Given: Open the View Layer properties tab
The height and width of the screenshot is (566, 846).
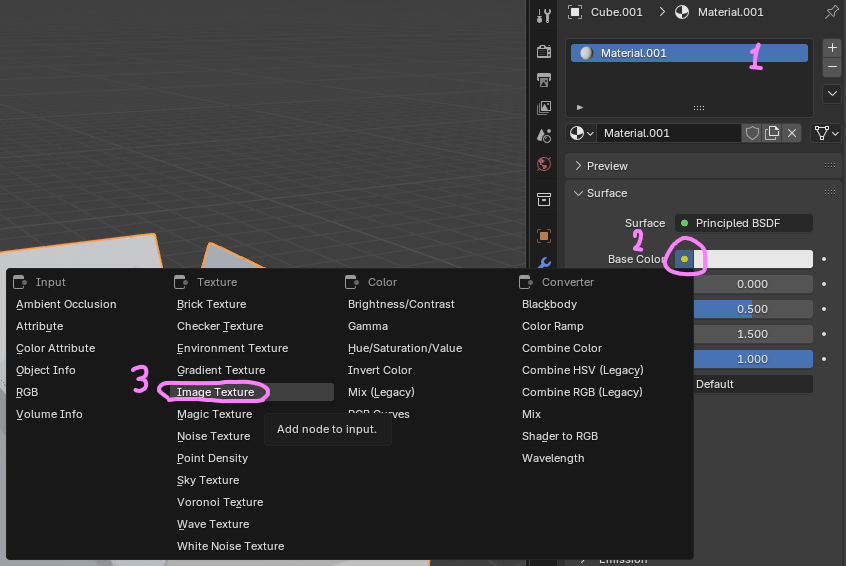Looking at the screenshot, I should pos(544,107).
